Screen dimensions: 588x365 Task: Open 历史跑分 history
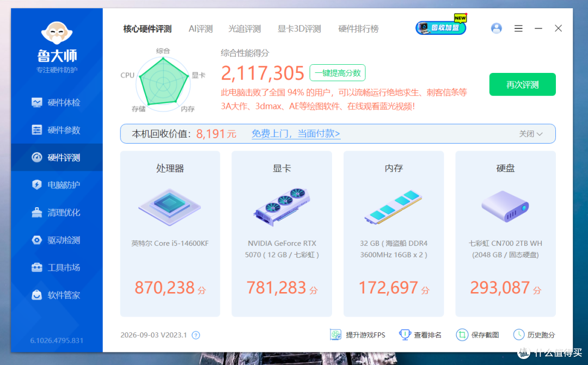[x=534, y=335]
